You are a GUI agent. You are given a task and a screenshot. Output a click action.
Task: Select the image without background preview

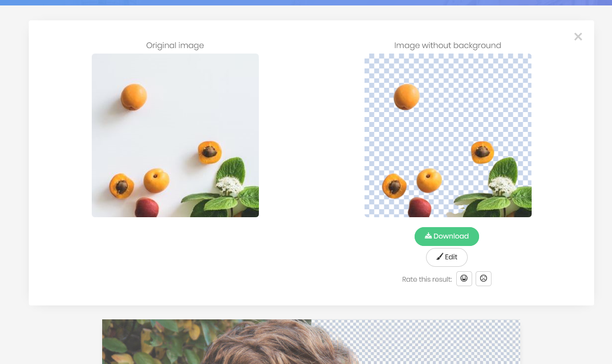point(448,135)
